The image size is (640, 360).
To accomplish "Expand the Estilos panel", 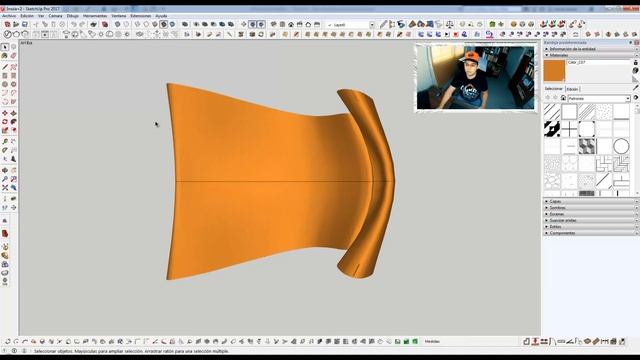I will tap(590, 227).
